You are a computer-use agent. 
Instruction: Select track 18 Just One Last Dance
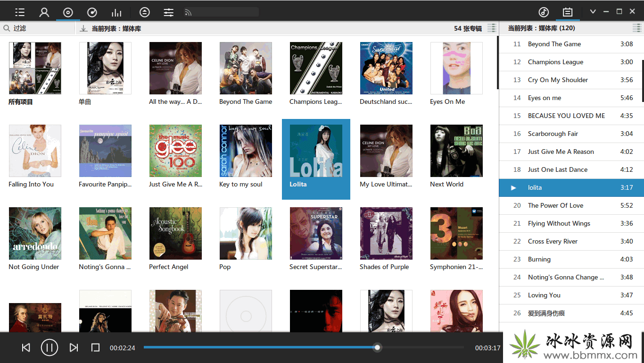click(x=570, y=170)
